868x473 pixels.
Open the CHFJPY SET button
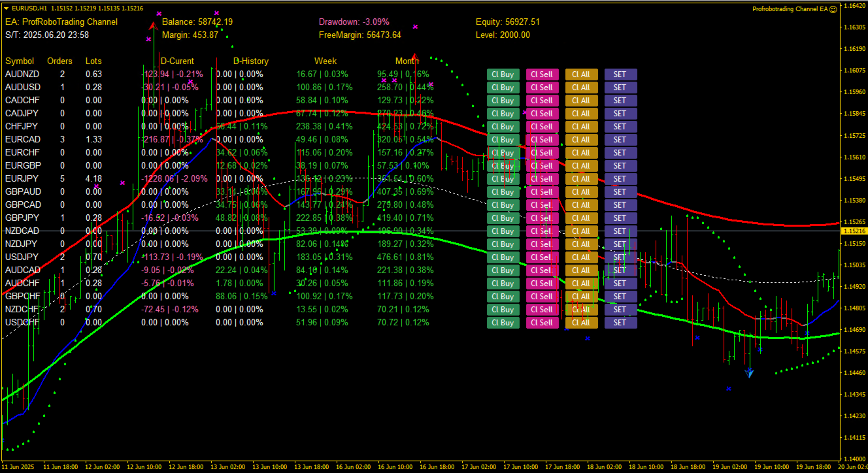620,127
